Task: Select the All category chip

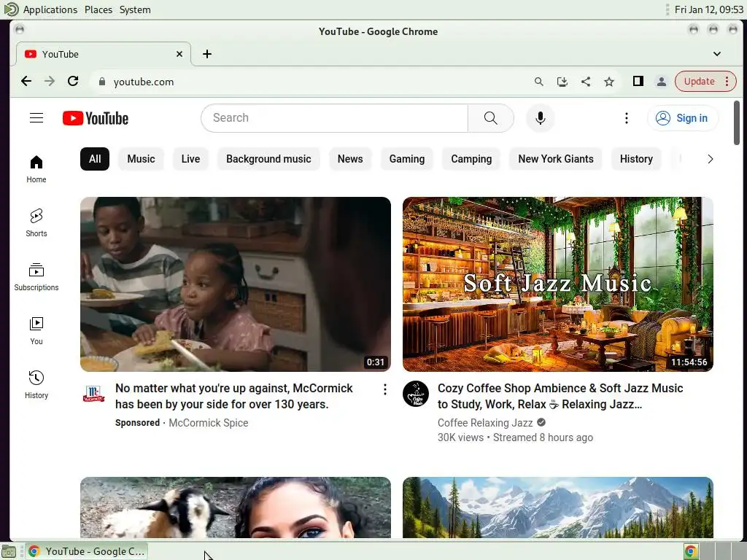Action: 95,159
